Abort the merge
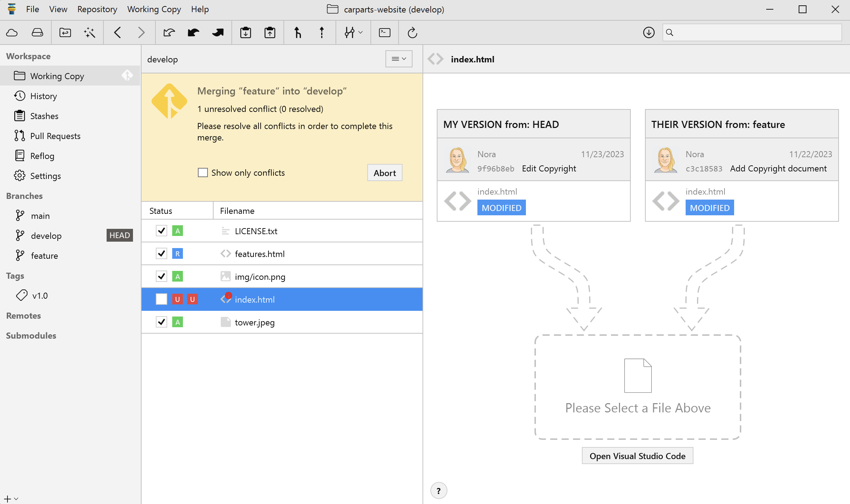This screenshot has width=850, height=504. 384,173
